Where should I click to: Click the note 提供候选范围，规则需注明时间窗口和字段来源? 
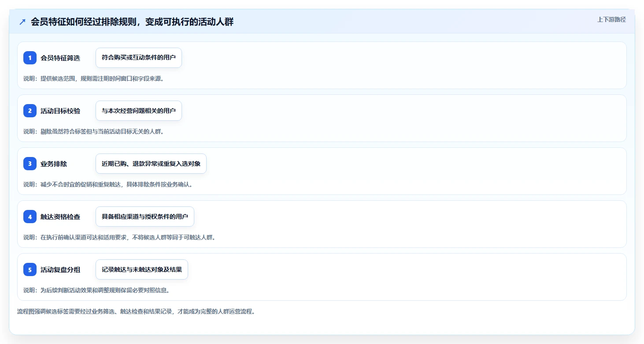click(x=93, y=79)
